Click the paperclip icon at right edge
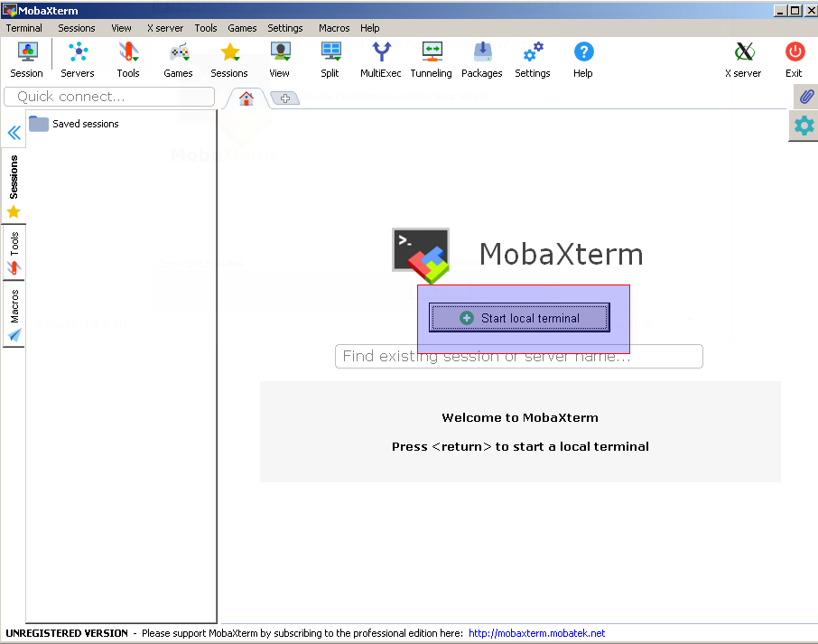818x644 pixels. click(806, 96)
